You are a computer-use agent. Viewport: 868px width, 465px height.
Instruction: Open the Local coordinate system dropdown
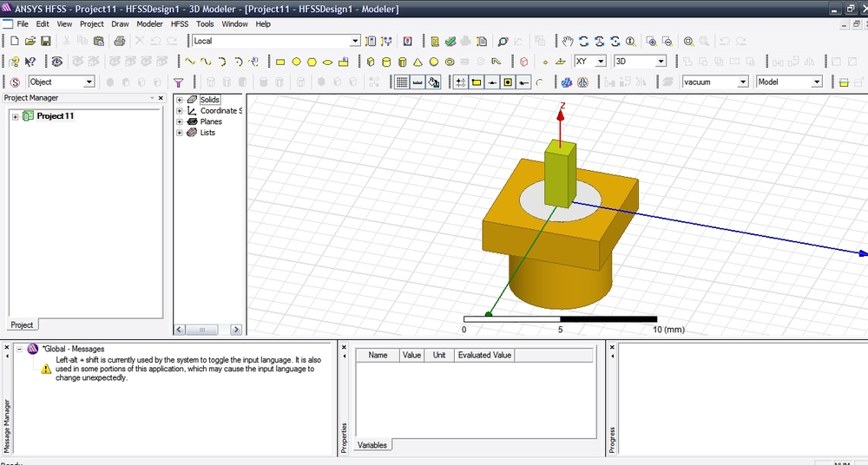click(355, 41)
